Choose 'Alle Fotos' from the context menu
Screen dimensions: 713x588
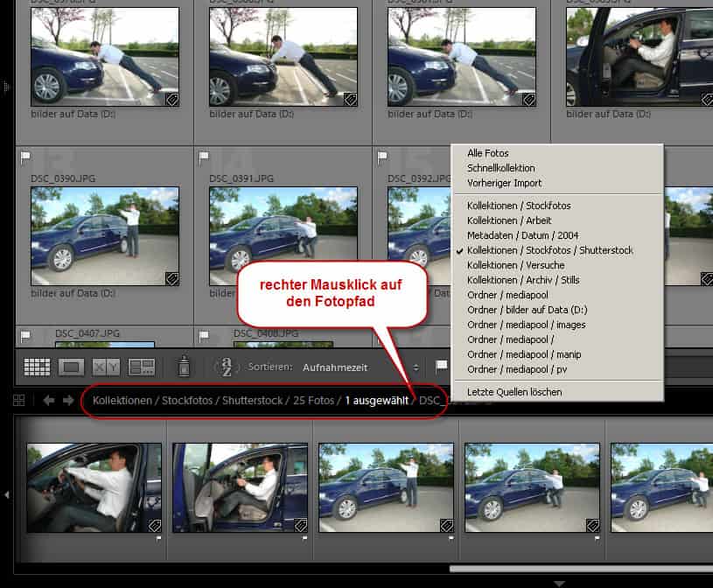(488, 153)
